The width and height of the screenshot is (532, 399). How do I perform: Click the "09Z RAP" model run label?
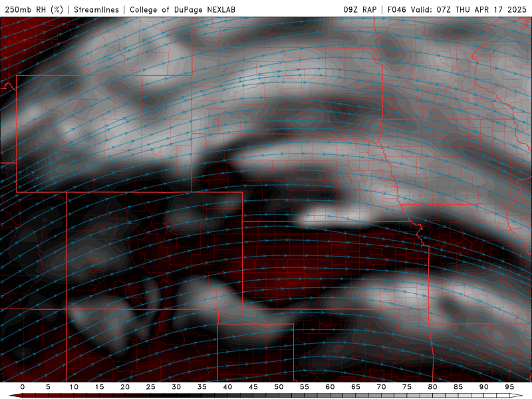[360, 9]
